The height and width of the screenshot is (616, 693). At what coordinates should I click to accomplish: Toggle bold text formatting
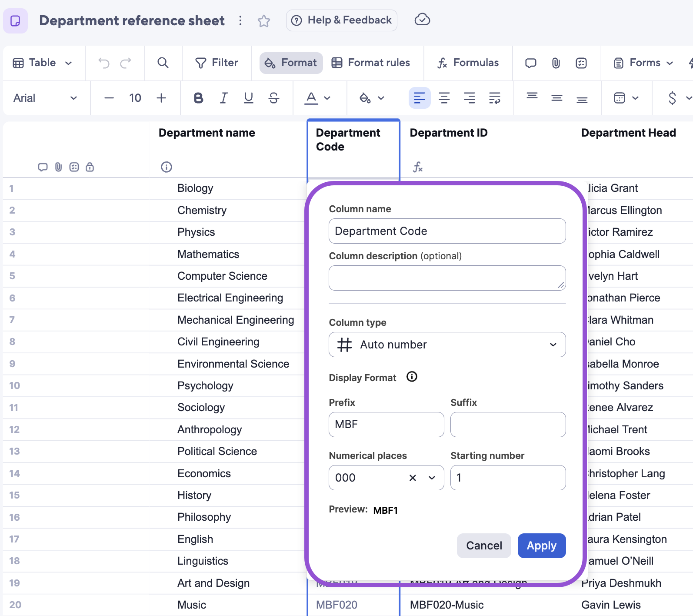pos(198,98)
